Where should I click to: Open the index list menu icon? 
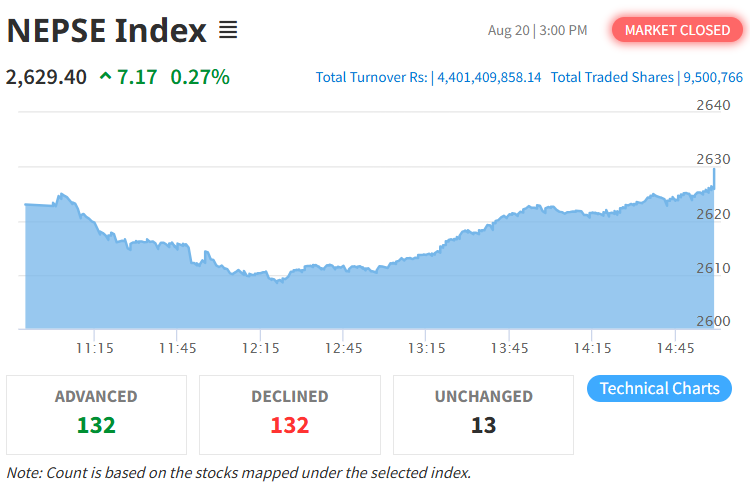pos(228,30)
